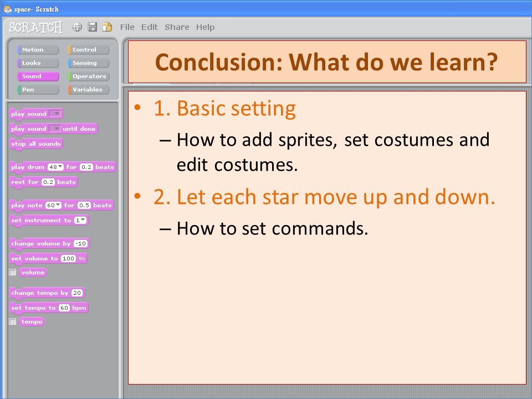This screenshot has width=532, height=399.
Task: Click the SCRATCH logo
Action: pyautogui.click(x=35, y=28)
